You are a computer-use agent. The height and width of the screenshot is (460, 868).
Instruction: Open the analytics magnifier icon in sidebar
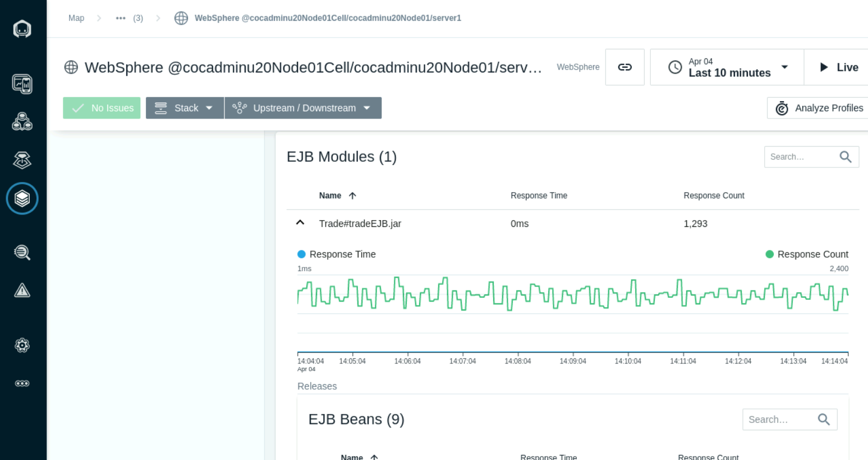click(22, 252)
